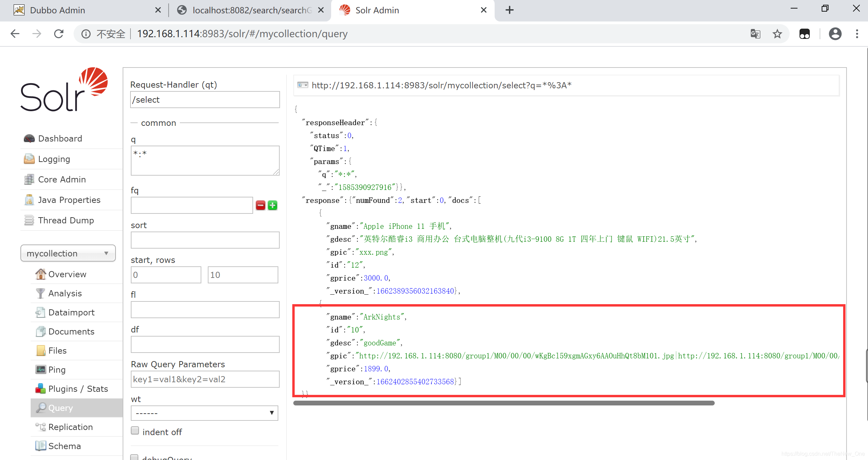This screenshot has height=460, width=868.
Task: Enable the debugQuery checkbox
Action: (135, 457)
